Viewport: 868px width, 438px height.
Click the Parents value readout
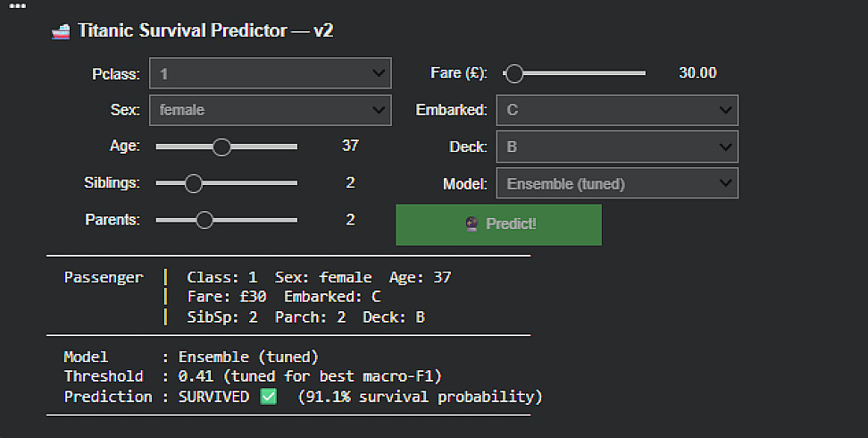(350, 219)
